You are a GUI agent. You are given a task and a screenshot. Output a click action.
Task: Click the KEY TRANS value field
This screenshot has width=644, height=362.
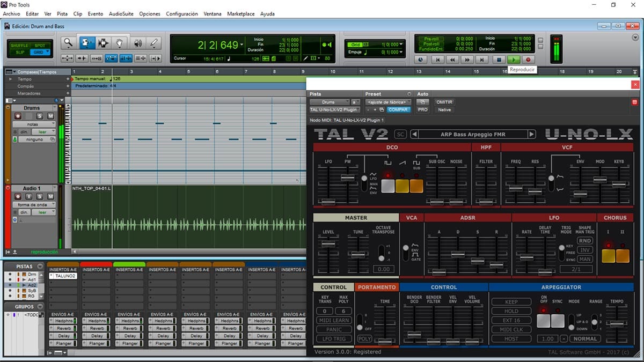pyautogui.click(x=324, y=311)
